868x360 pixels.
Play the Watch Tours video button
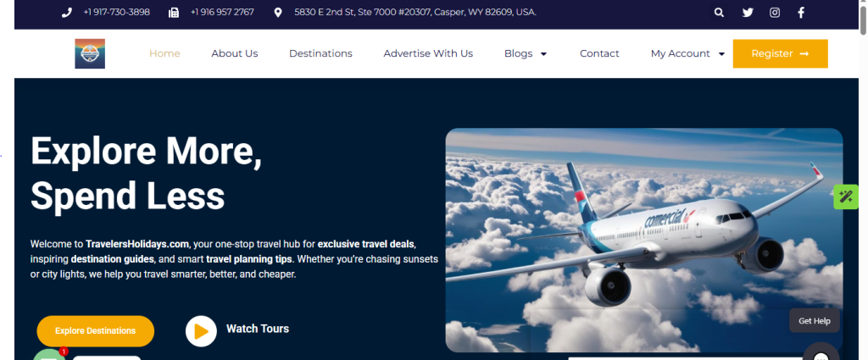click(201, 330)
